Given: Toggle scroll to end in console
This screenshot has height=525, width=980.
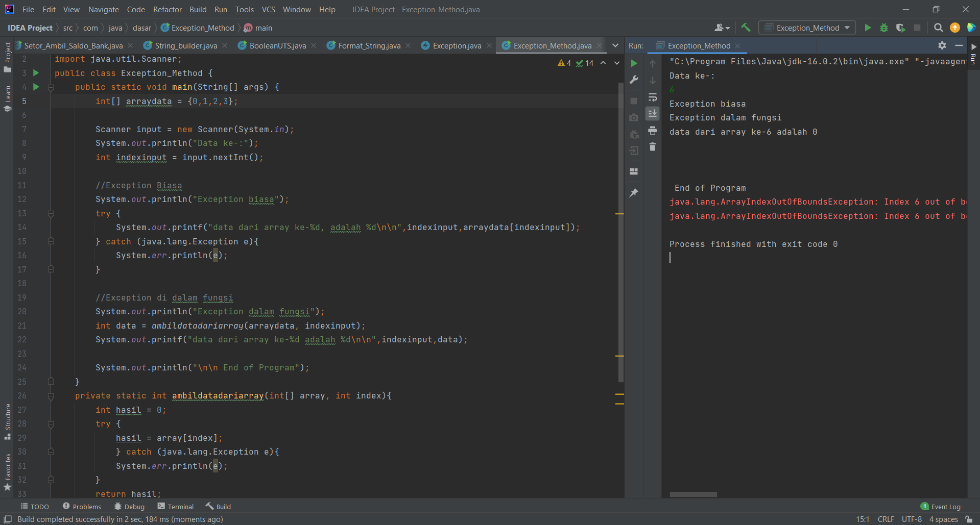Looking at the screenshot, I should (x=653, y=113).
